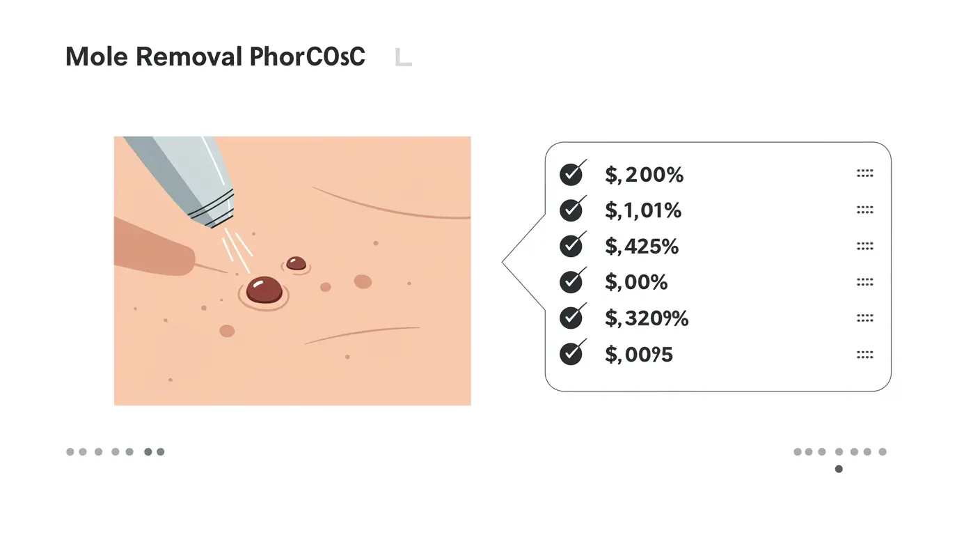Click the checkmark icon next to $,320%
This screenshot has width=980, height=535.
click(x=571, y=318)
